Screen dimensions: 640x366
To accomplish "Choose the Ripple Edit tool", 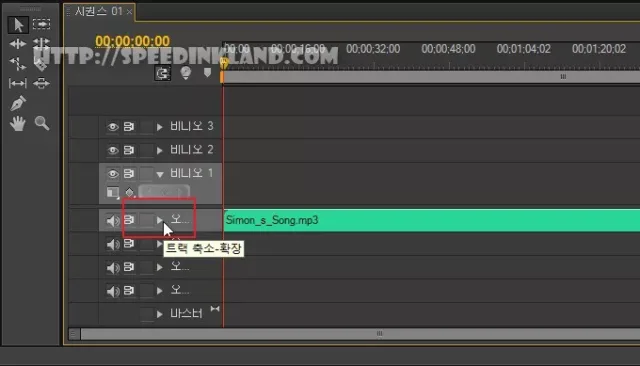I will (x=18, y=44).
